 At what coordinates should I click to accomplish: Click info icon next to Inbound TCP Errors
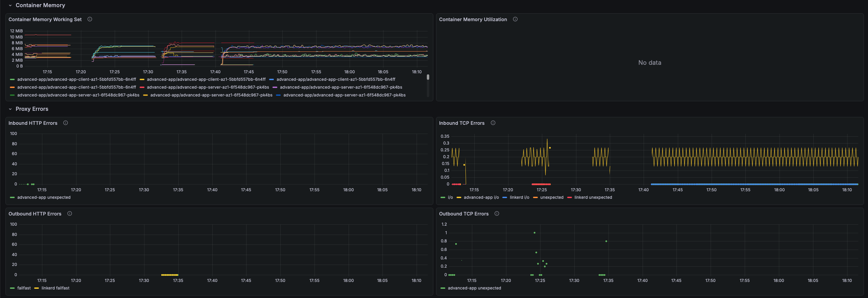point(493,123)
